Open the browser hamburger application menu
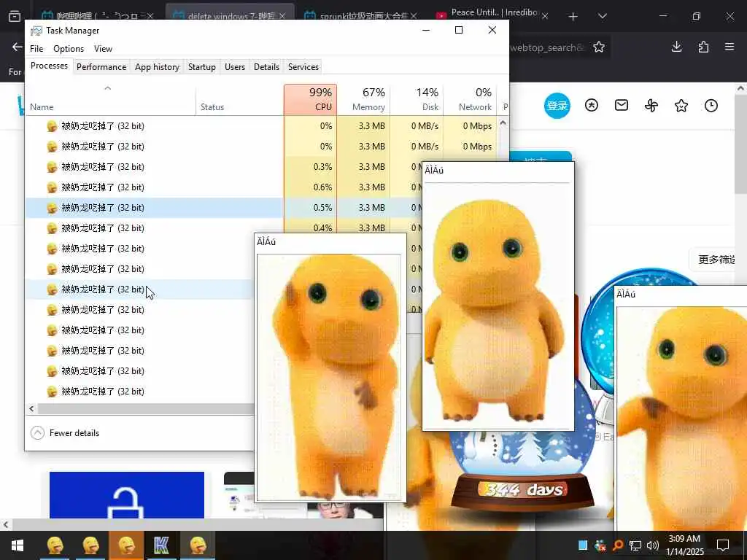 point(729,47)
